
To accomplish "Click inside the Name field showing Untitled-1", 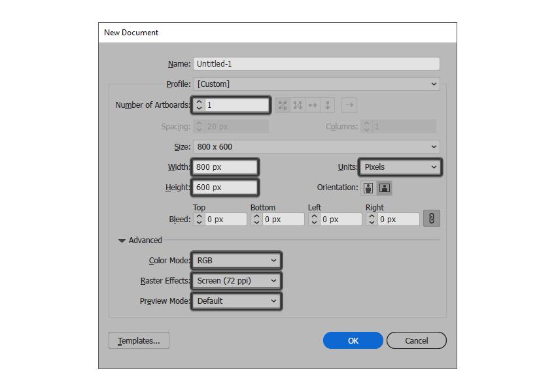I will [316, 63].
